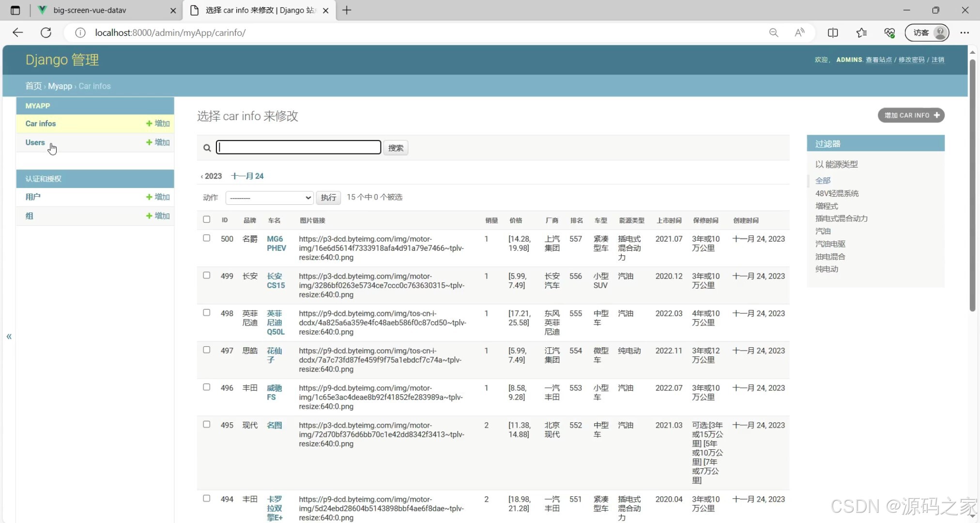Open browser favorites star icon
The width and height of the screenshot is (980, 523).
[861, 32]
